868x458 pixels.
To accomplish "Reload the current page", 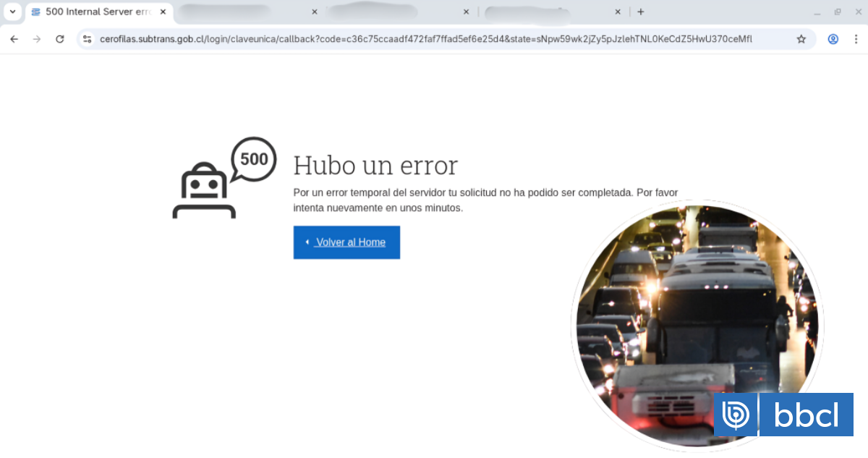I will coord(60,39).
